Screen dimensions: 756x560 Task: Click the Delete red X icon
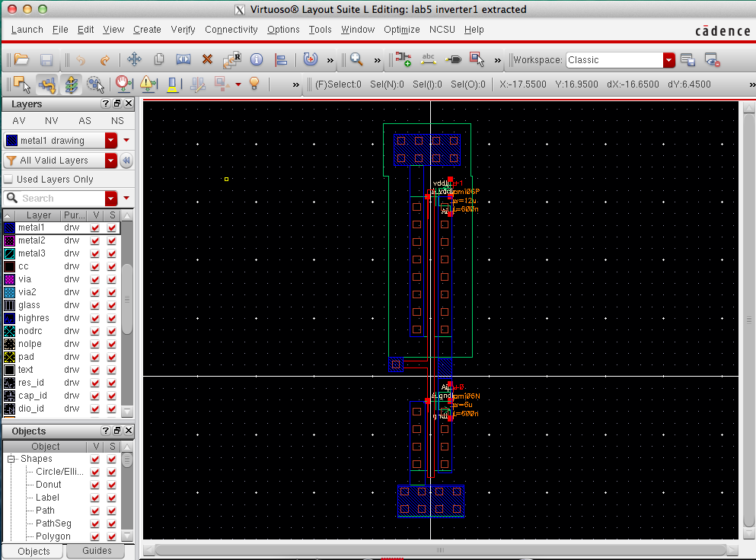pyautogui.click(x=206, y=59)
